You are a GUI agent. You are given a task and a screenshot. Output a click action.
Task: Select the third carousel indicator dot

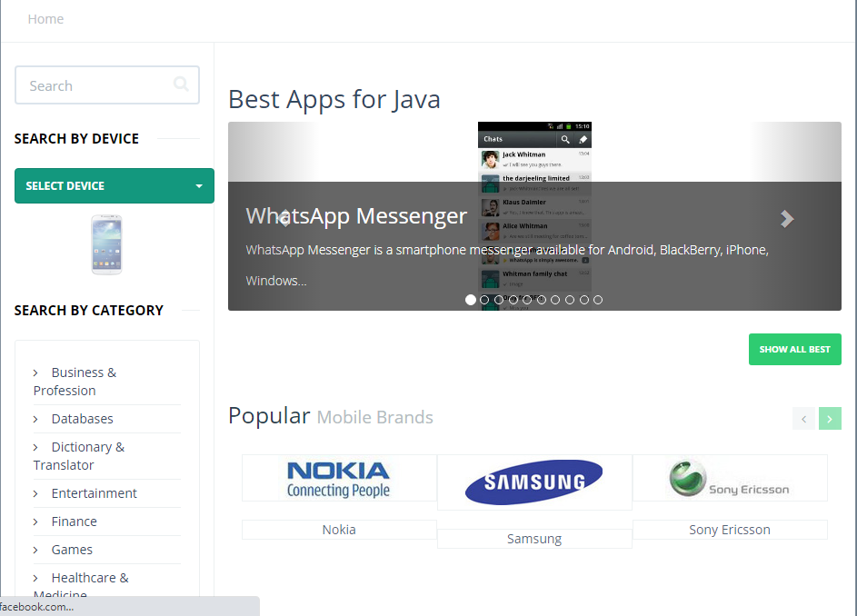[x=498, y=300]
